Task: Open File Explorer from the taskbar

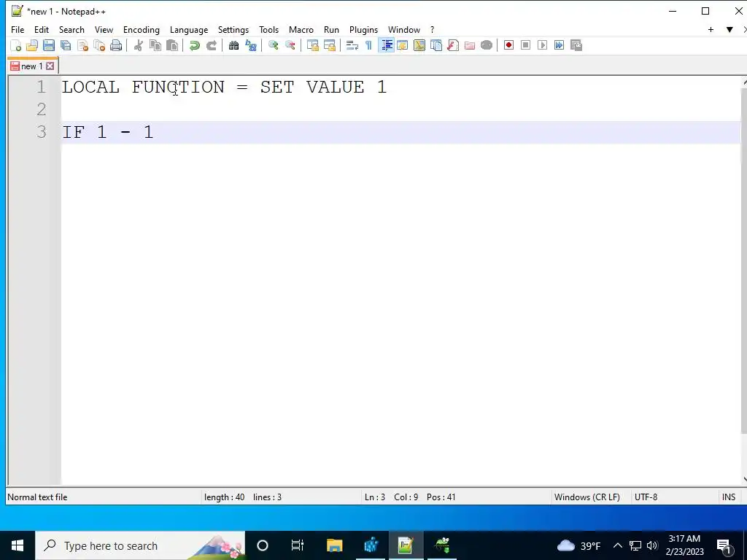Action: click(x=334, y=545)
